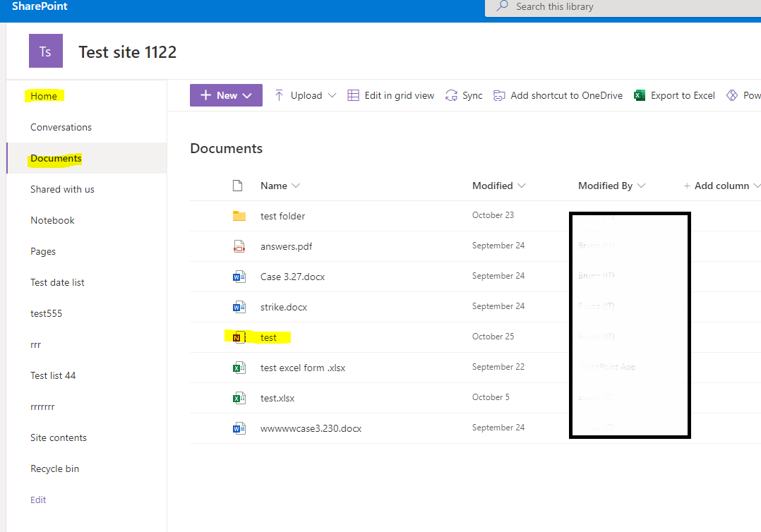Select Documents in left navigation

56,158
